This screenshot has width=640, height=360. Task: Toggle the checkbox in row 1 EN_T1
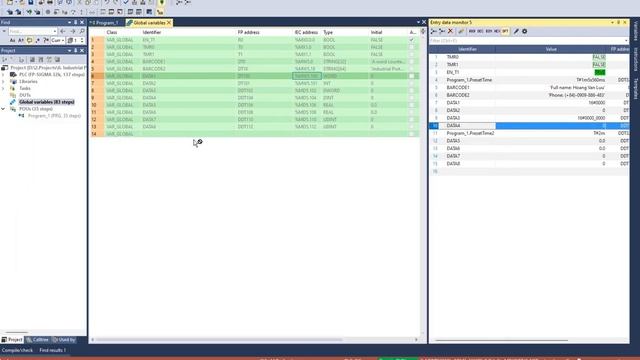(x=411, y=40)
